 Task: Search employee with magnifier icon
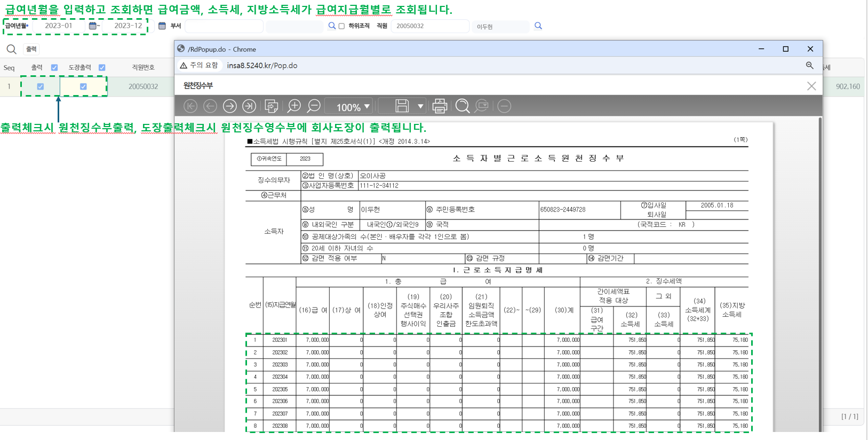click(538, 26)
